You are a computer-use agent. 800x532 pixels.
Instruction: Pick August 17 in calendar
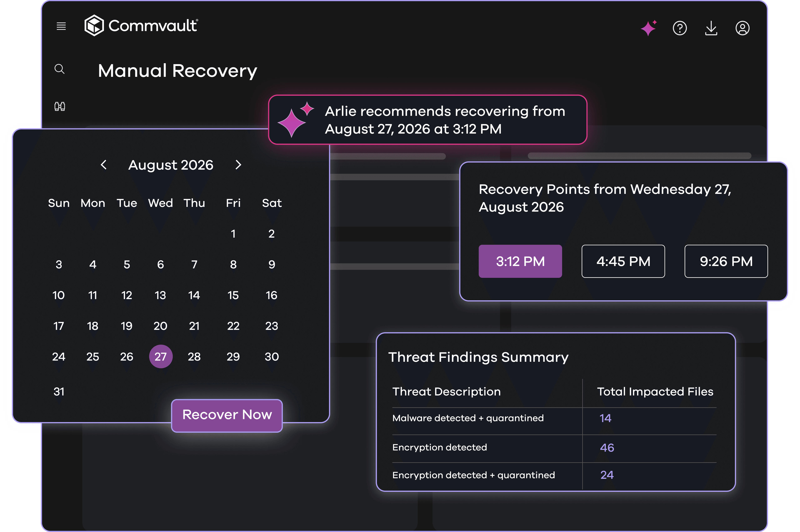(x=59, y=326)
